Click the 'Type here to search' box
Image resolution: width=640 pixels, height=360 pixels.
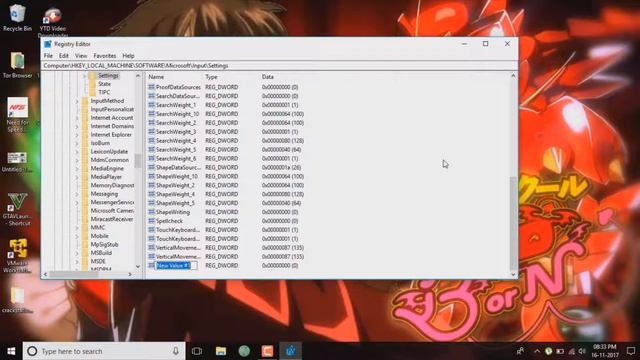pos(104,351)
